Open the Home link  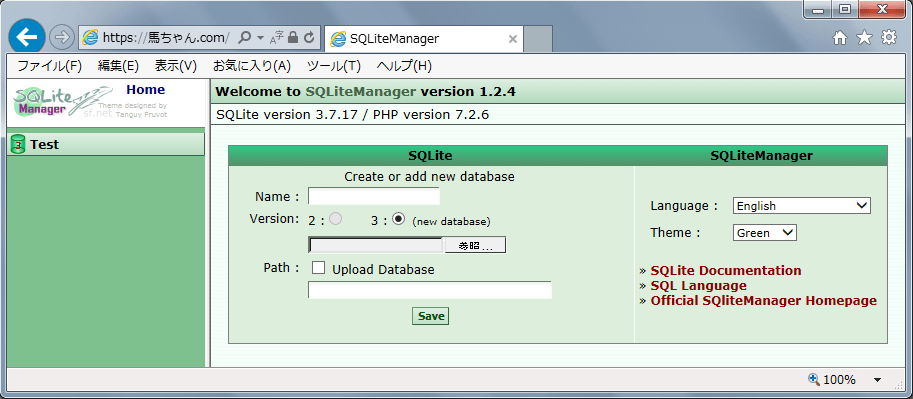(146, 90)
